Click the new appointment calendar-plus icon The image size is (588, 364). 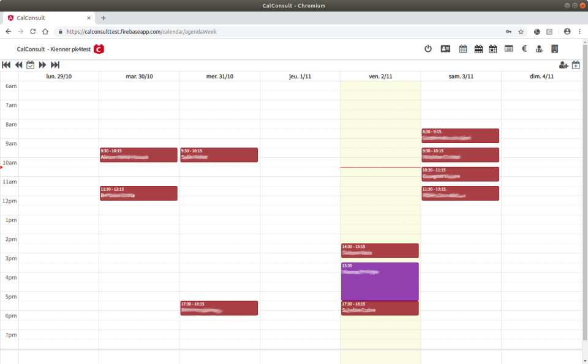click(x=576, y=65)
